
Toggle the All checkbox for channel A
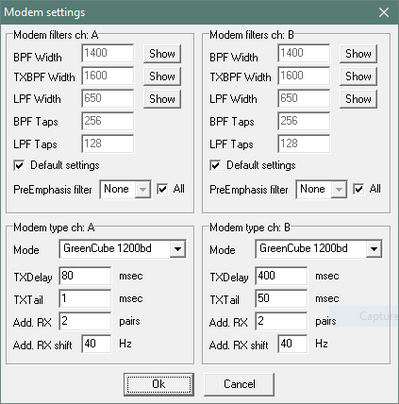pos(162,189)
